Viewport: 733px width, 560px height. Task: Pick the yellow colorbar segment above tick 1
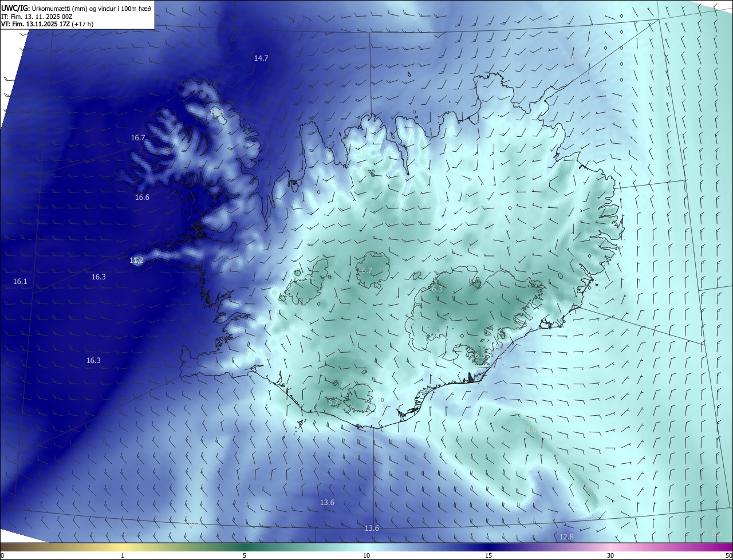(x=123, y=547)
